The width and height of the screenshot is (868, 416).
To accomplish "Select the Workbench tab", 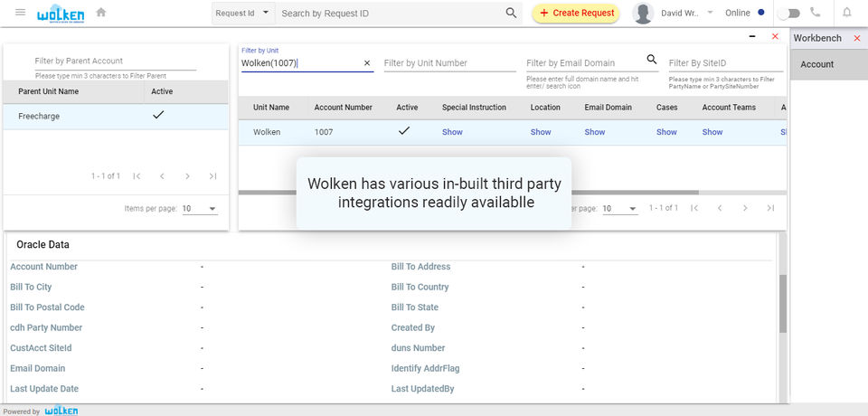I will pyautogui.click(x=817, y=38).
